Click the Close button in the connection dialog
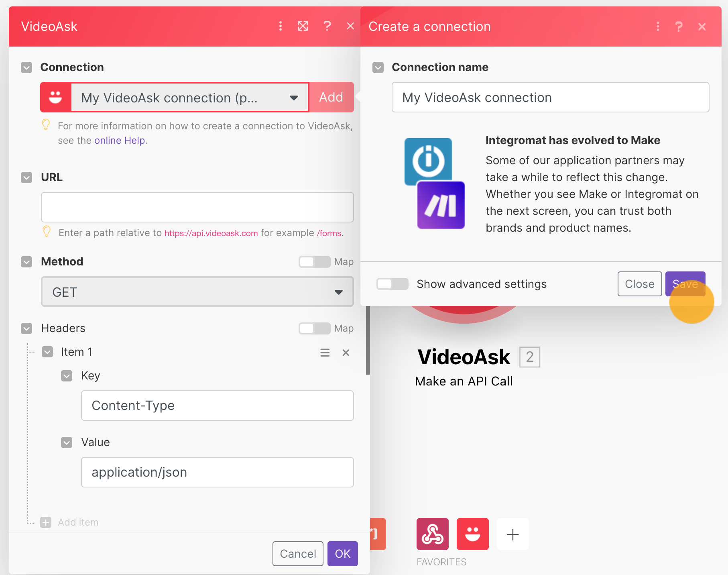 pyautogui.click(x=640, y=284)
